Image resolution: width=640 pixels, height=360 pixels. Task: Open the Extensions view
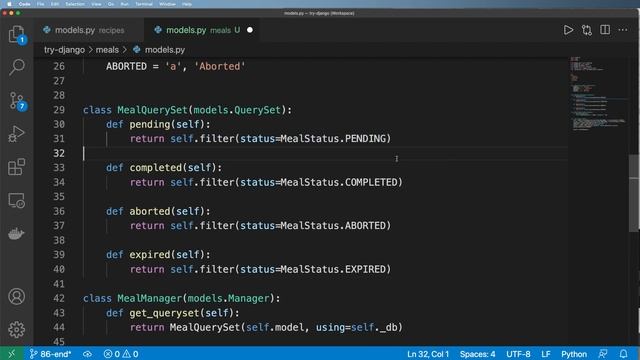click(16, 167)
